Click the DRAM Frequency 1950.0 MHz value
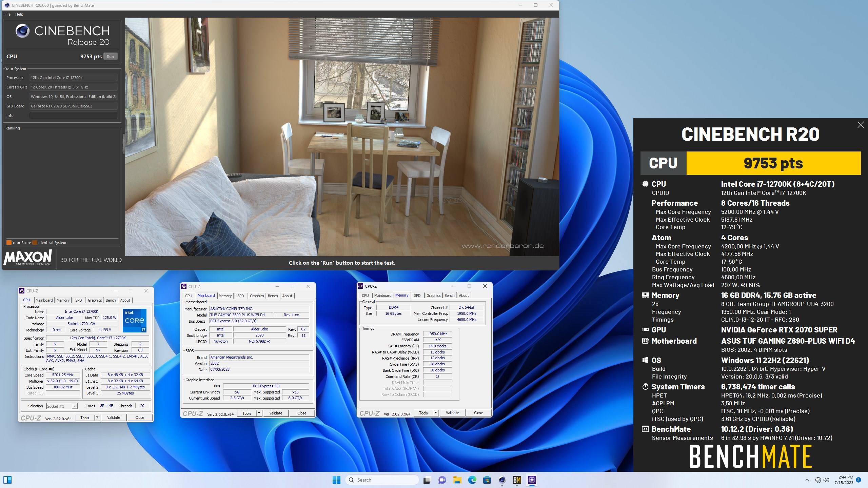This screenshot has width=868, height=488. (437, 334)
